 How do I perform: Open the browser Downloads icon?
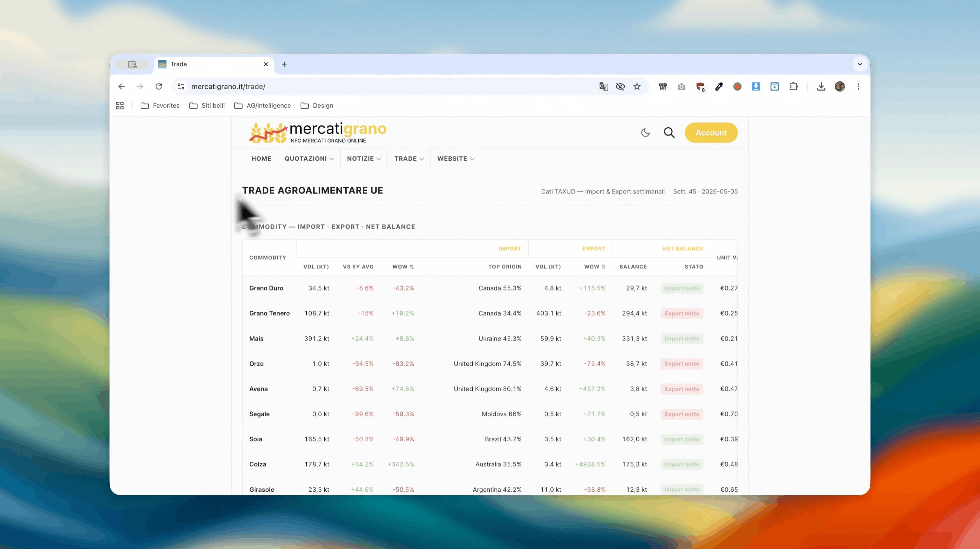tap(821, 86)
